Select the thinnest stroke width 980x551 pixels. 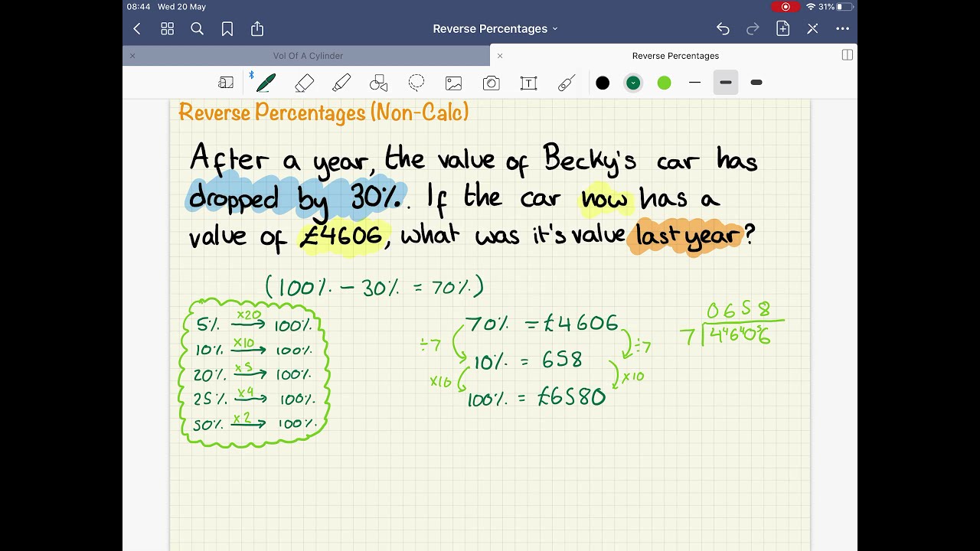(x=694, y=83)
